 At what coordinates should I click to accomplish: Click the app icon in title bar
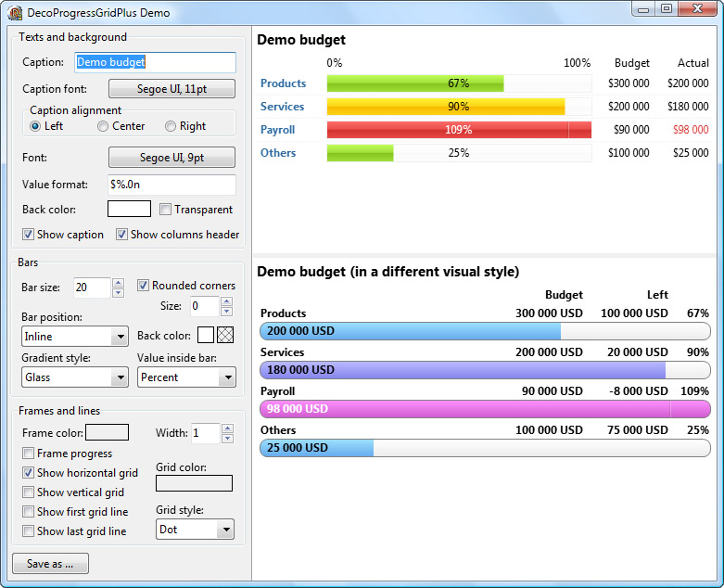click(x=15, y=12)
